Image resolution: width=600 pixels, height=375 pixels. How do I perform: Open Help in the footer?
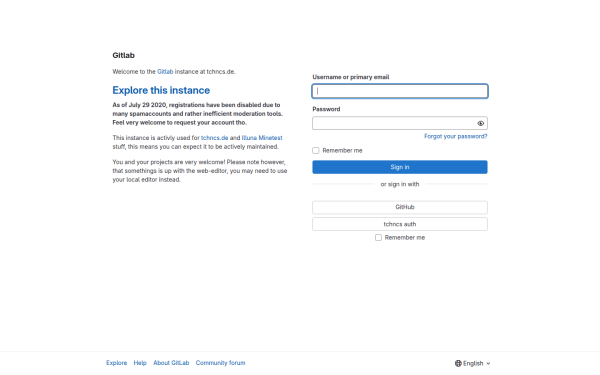click(x=140, y=363)
